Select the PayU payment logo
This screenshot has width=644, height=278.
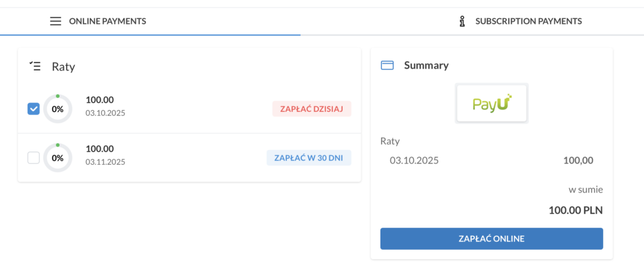pyautogui.click(x=492, y=103)
